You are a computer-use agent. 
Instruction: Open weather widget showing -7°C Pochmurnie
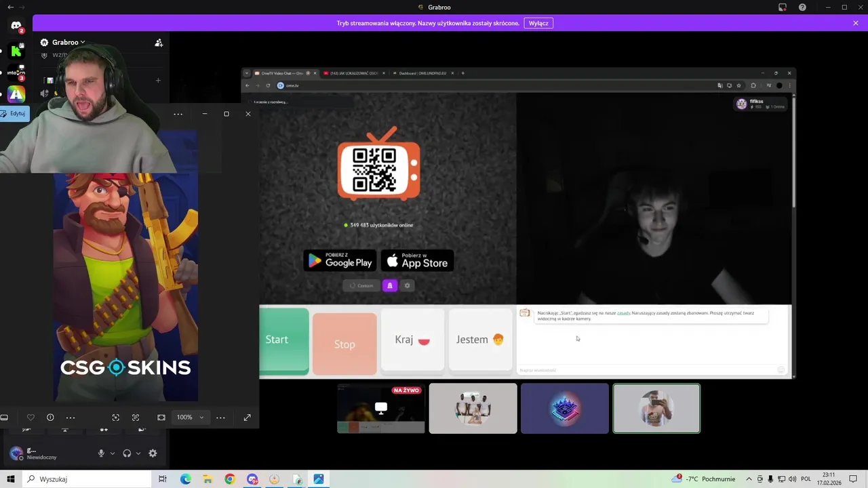[704, 479]
